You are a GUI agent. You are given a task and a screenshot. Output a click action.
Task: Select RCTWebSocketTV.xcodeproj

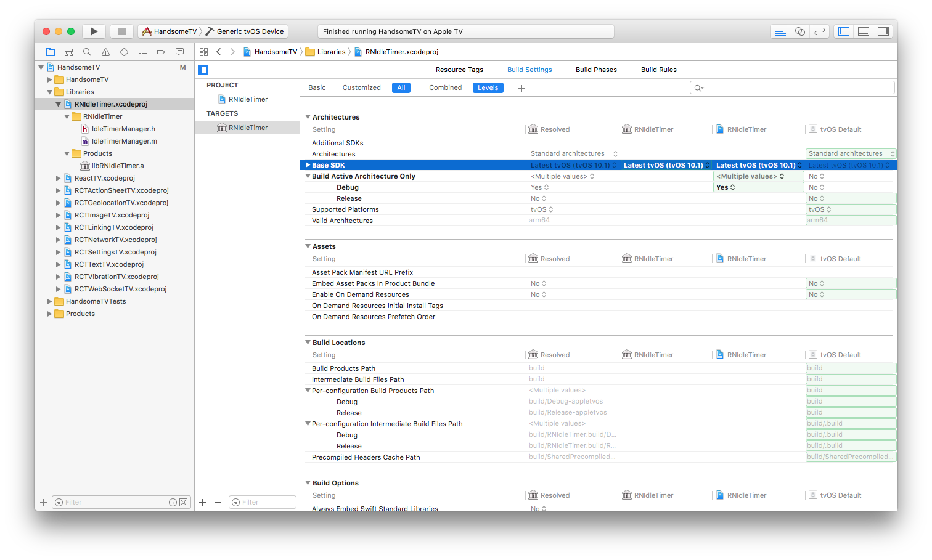pyautogui.click(x=120, y=289)
